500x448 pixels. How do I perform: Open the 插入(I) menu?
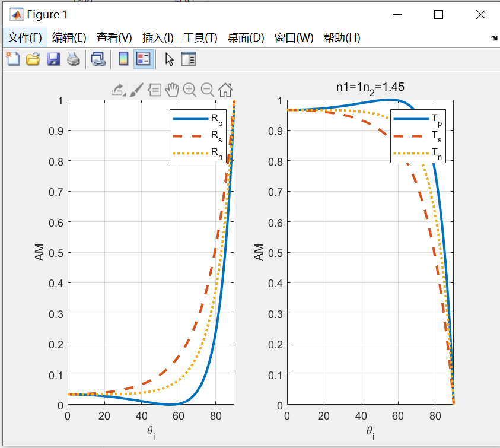(x=158, y=37)
